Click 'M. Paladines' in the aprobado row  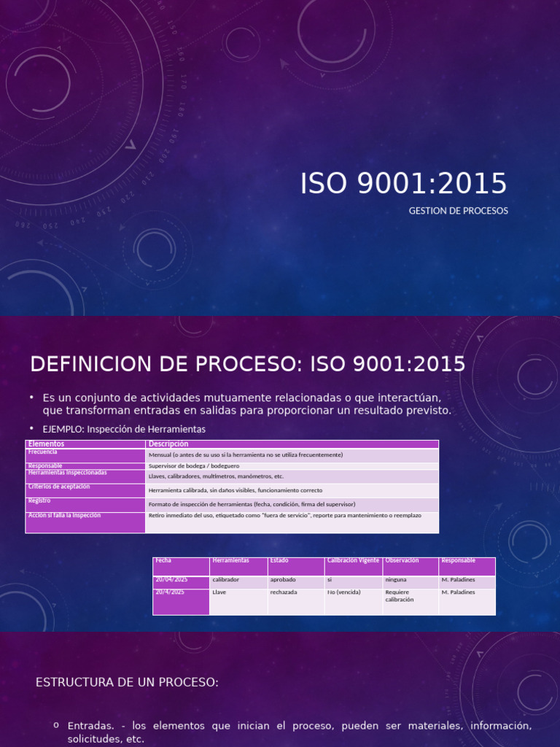467,583
